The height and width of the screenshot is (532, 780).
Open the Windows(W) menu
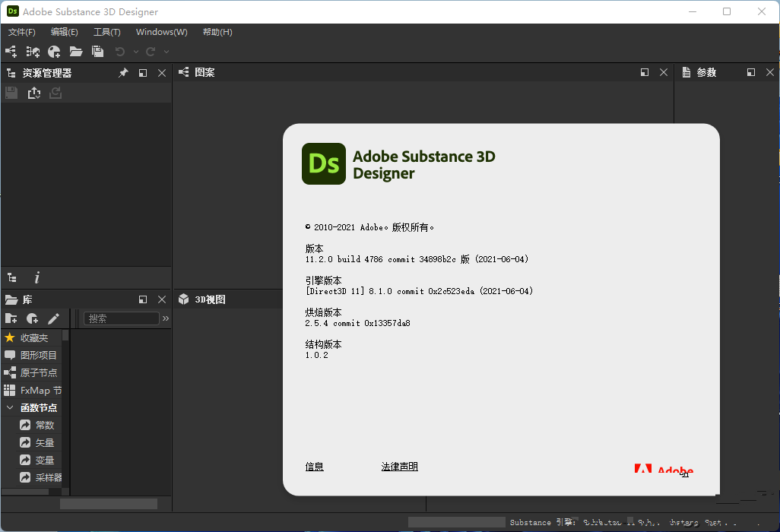click(x=162, y=32)
